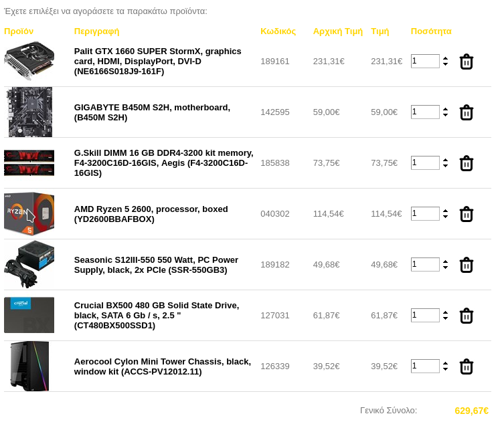Open the Crucial BX500 product title link
This screenshot has width=504, height=422.
(157, 316)
